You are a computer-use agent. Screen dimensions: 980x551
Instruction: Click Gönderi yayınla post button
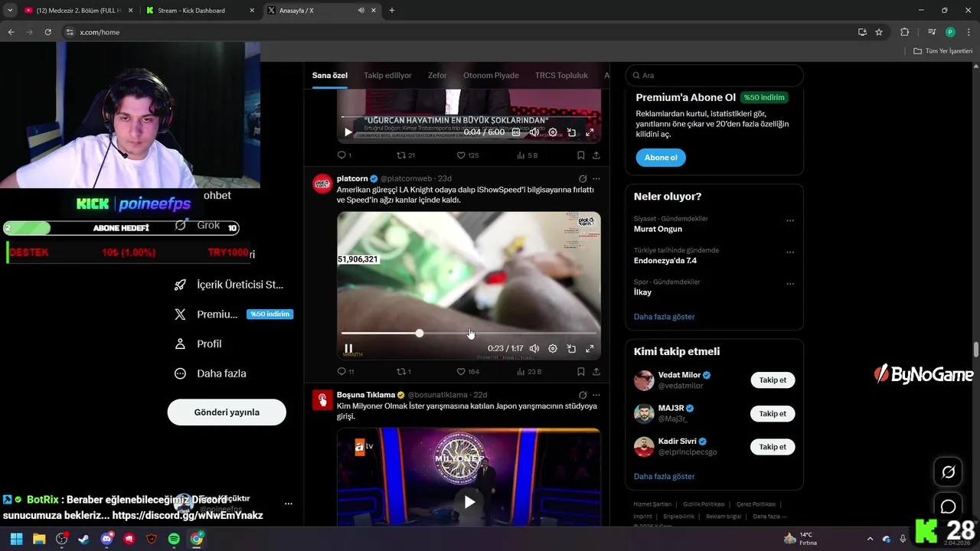[x=227, y=412]
